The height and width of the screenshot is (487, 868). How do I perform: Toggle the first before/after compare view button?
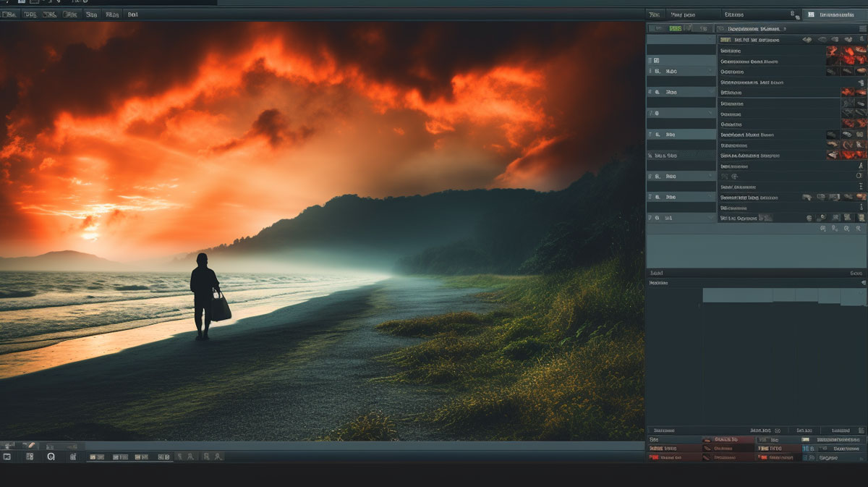point(96,457)
